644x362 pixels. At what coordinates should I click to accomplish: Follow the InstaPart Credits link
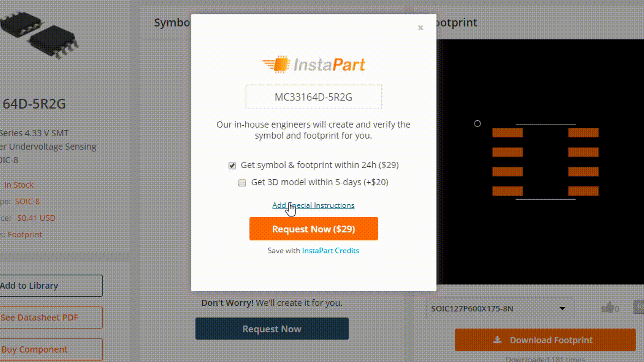click(330, 251)
